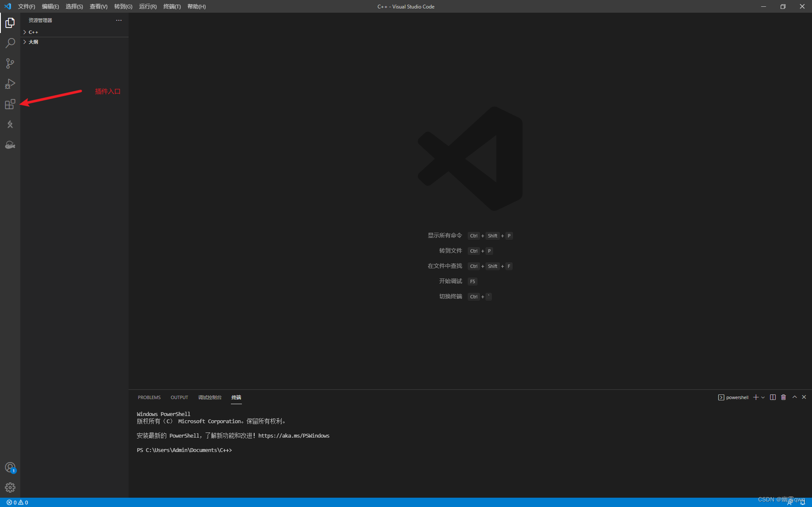Open Explorer more actions ellipsis

[119, 20]
